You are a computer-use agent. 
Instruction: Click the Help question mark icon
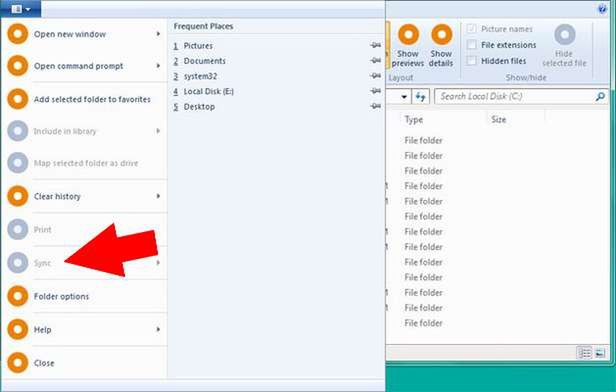(602, 9)
